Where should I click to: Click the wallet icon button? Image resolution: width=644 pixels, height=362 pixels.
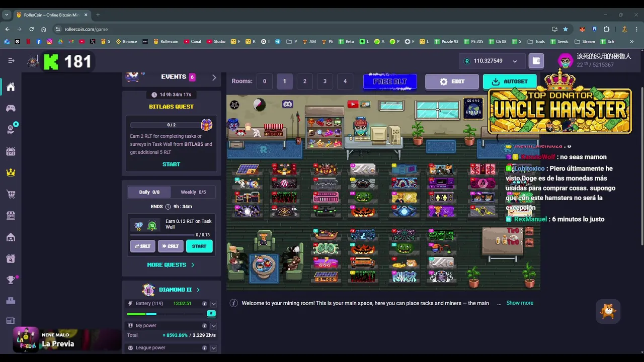pyautogui.click(x=536, y=61)
